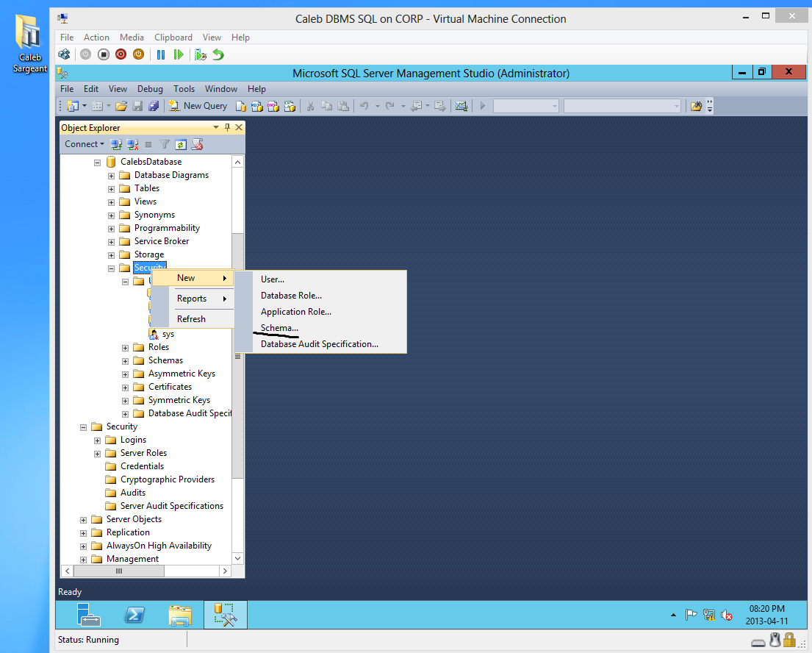This screenshot has width=812, height=653.
Task: Open the Caleb Sargeant desktop folder
Action: (x=29, y=45)
